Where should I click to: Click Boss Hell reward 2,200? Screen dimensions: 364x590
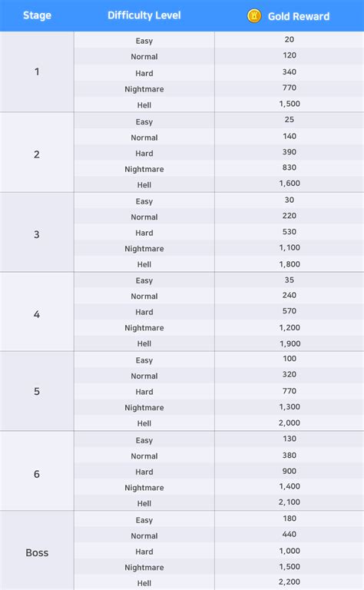pos(290,582)
